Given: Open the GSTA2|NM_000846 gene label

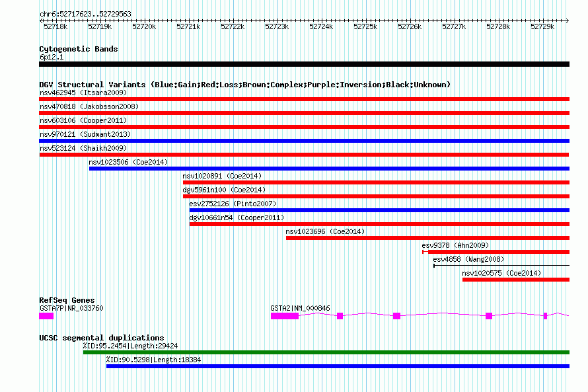Looking at the screenshot, I should (300, 308).
